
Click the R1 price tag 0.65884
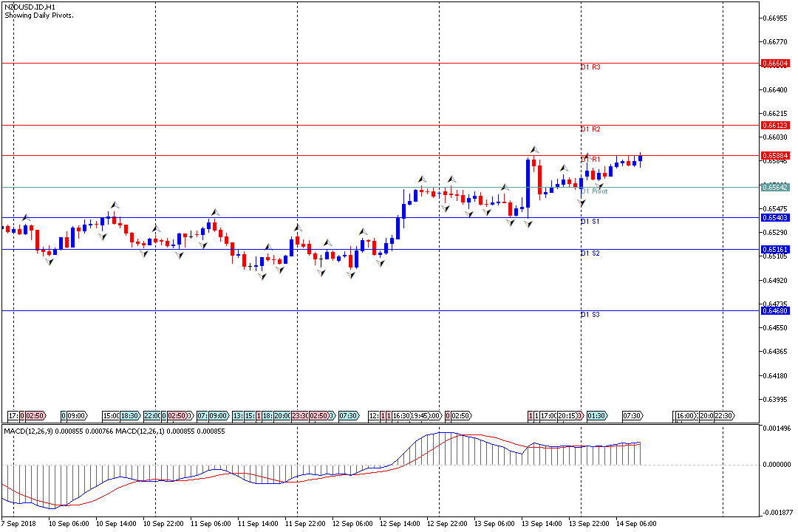[775, 156]
